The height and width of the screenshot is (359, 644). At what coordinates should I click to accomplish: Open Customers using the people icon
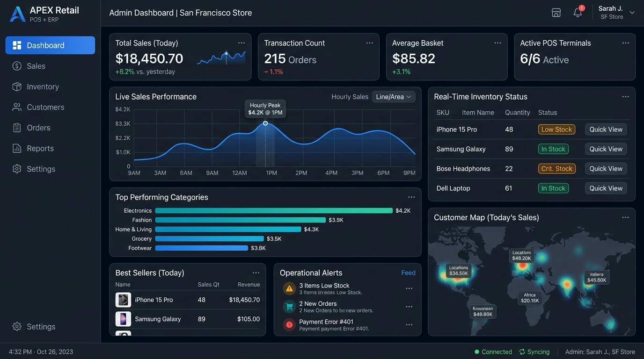pos(17,107)
